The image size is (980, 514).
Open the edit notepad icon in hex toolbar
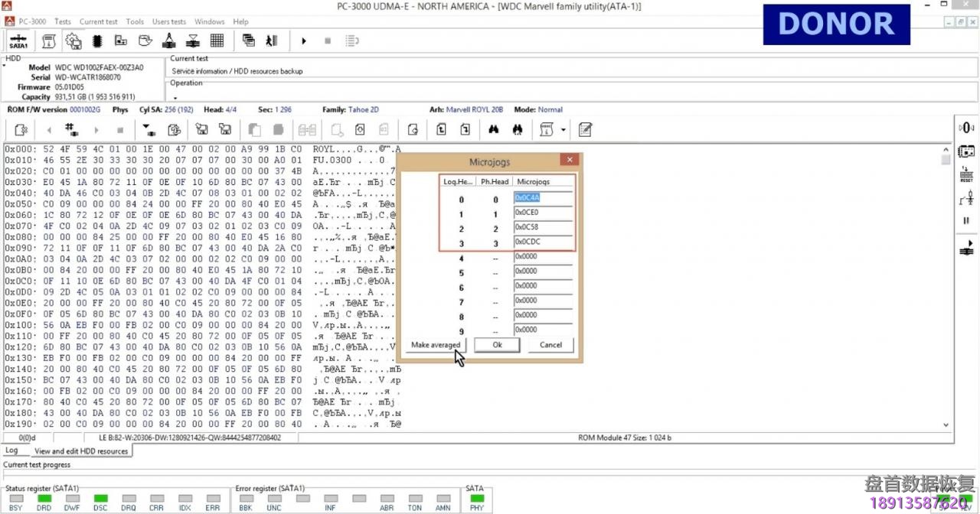(x=586, y=130)
